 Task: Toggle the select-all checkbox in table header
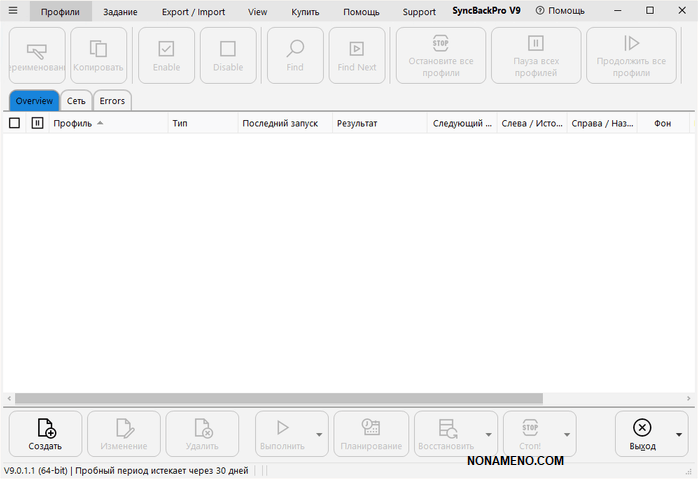coord(14,123)
